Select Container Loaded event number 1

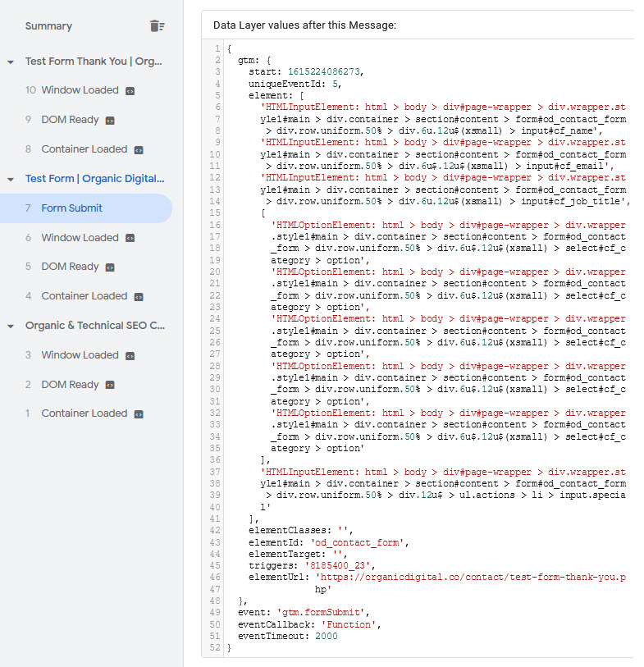[84, 413]
